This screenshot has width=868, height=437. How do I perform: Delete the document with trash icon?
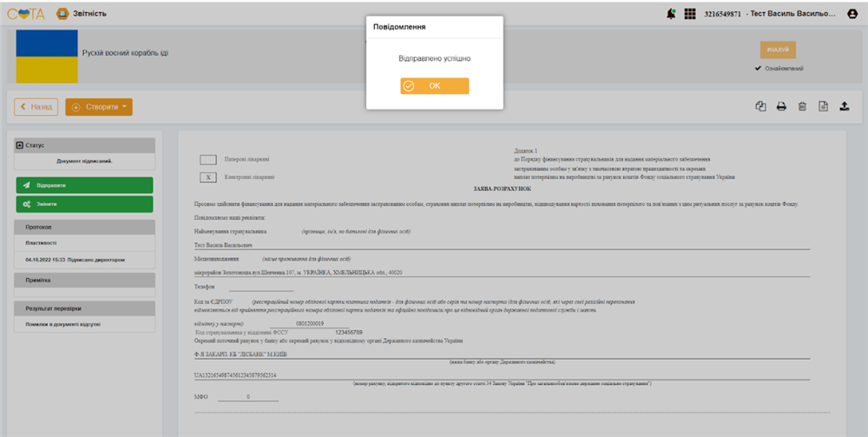click(802, 106)
